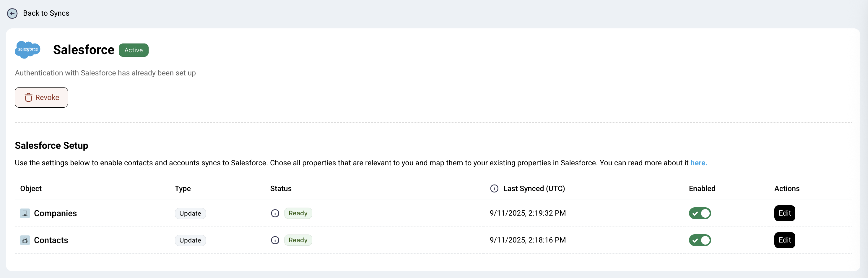868x278 pixels.
Task: Open the 'here' documentation link
Action: 698,163
